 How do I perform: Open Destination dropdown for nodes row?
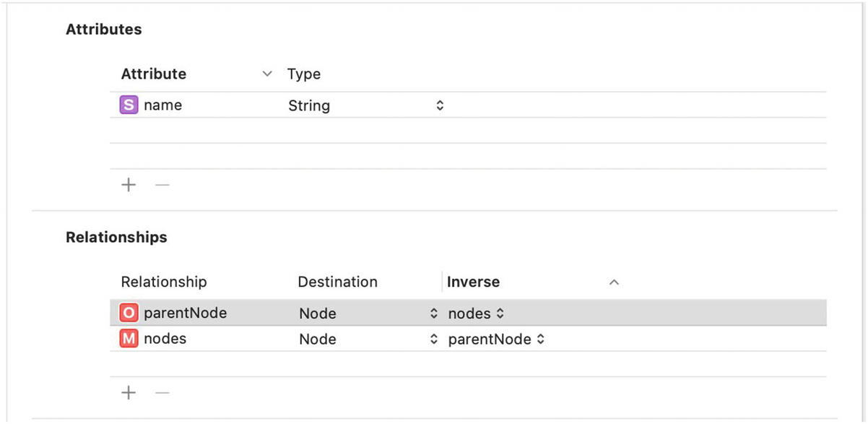(433, 339)
